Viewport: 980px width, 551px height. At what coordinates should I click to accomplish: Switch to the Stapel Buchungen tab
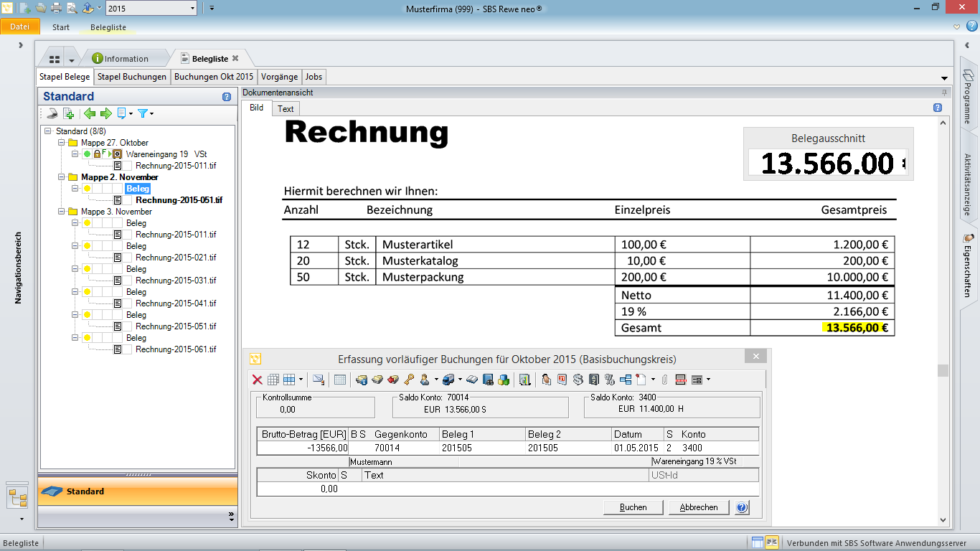pos(132,77)
